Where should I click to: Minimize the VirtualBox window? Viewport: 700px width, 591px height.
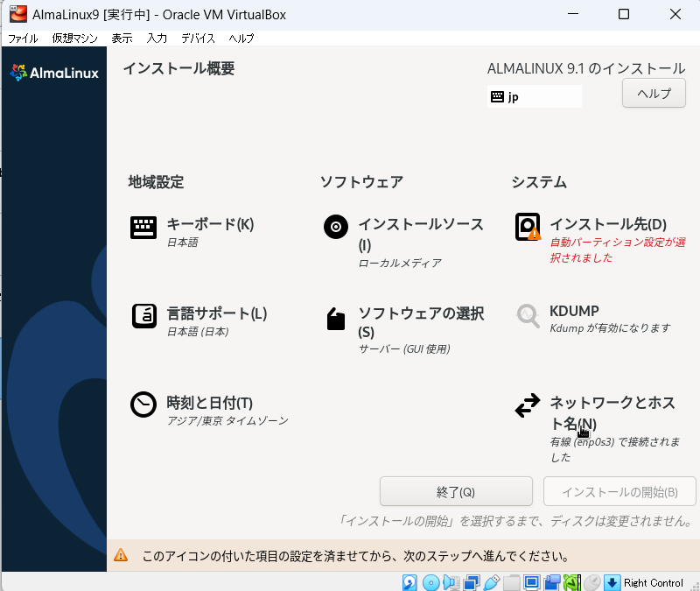573,14
